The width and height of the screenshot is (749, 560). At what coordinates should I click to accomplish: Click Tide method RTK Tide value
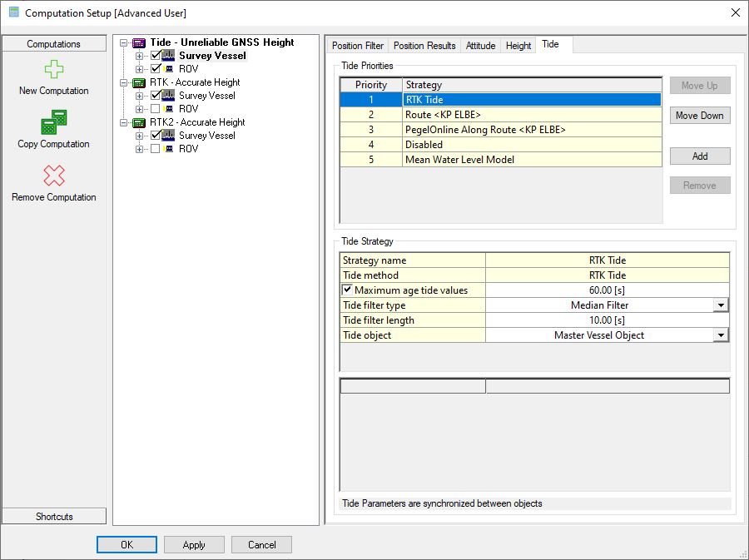pos(608,275)
